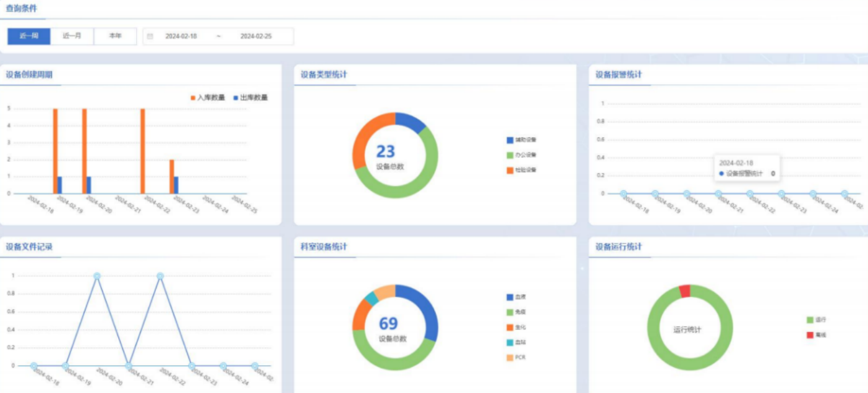The image size is (868, 393).
Task: Click the 生化 legend entry
Action: [516, 327]
